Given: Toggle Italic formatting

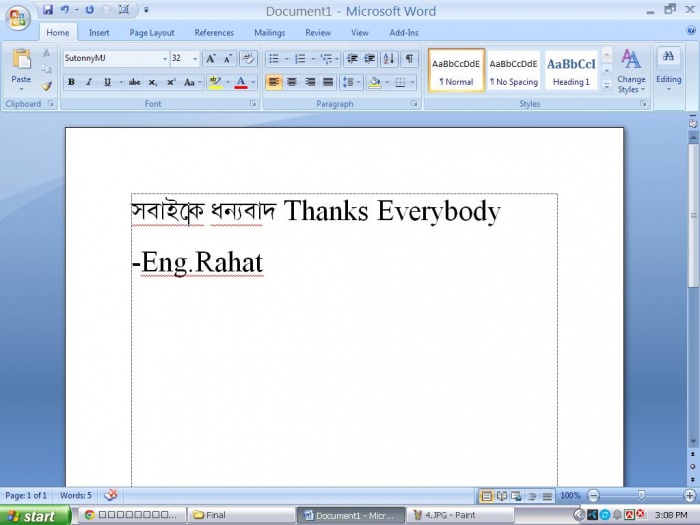Looking at the screenshot, I should (89, 82).
